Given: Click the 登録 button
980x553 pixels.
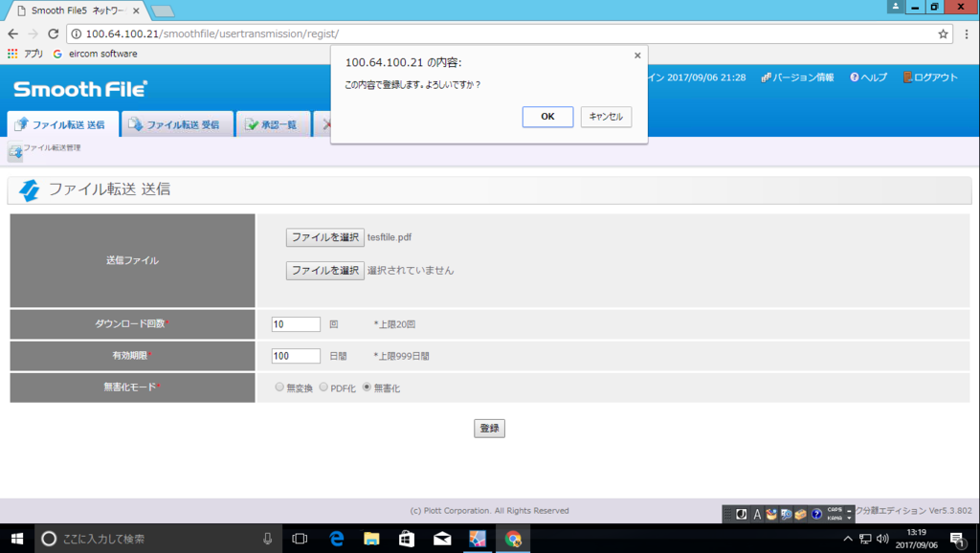Looking at the screenshot, I should 489,428.
